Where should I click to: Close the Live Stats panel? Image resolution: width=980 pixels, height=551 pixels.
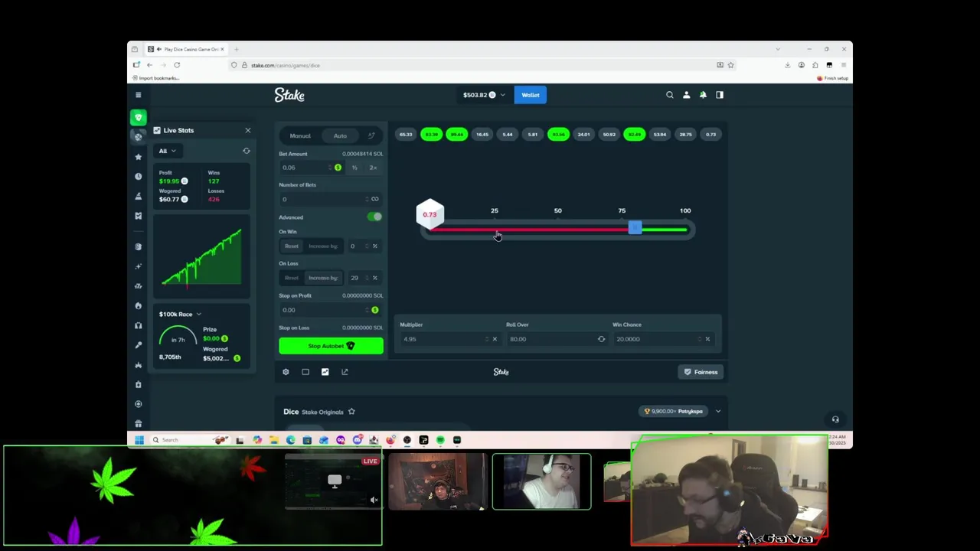[x=247, y=131]
